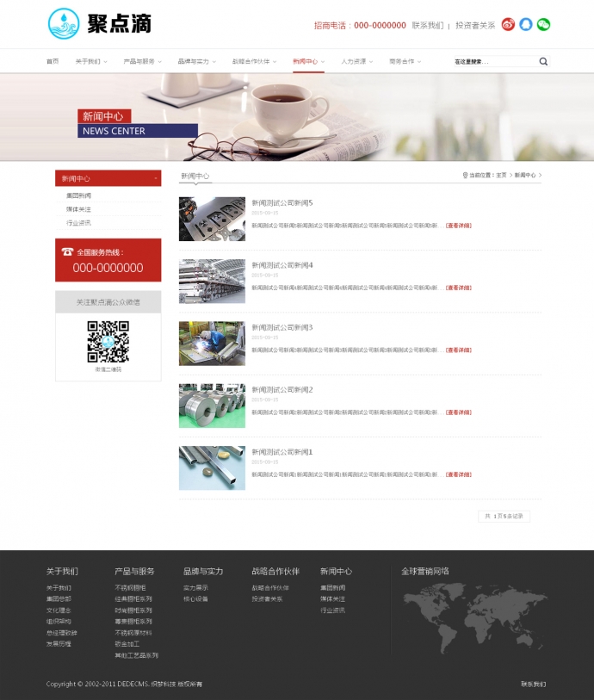
Task: Open footer link 核心设备
Action: point(195,599)
